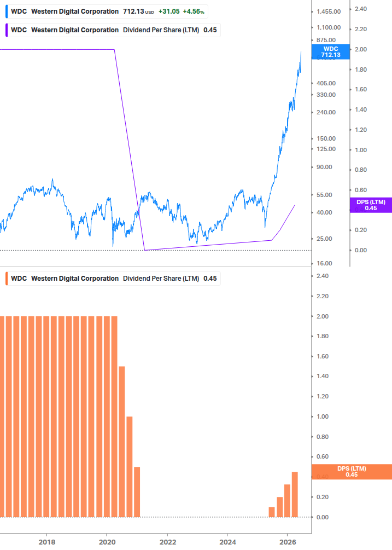Click the blue WDC price legend label

(x=107, y=11)
